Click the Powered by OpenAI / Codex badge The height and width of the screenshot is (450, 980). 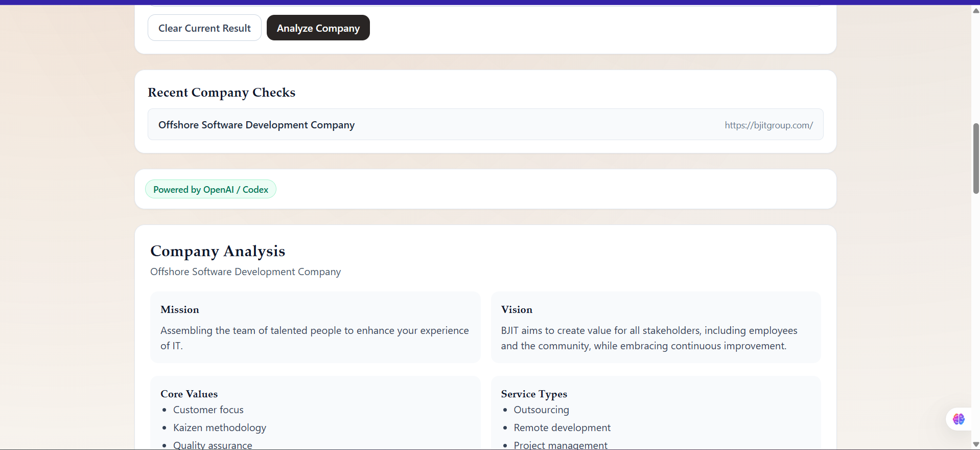point(211,189)
